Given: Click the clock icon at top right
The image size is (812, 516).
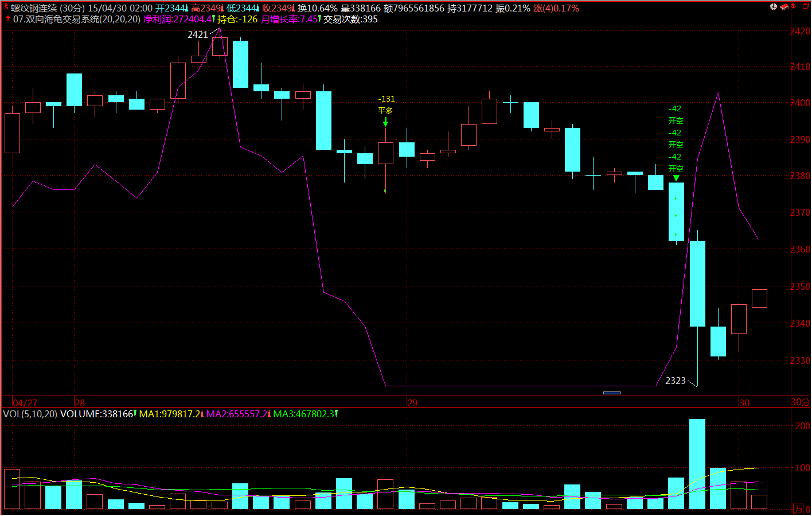Looking at the screenshot, I should [x=774, y=6].
